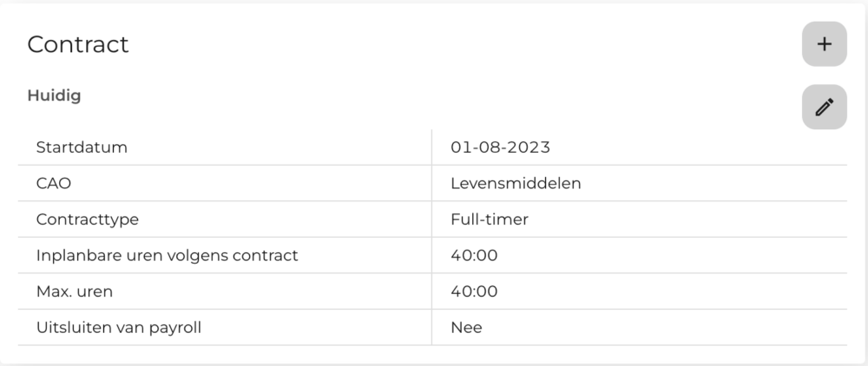Image resolution: width=868 pixels, height=366 pixels.
Task: Click the Max. uren row label
Action: click(x=75, y=291)
